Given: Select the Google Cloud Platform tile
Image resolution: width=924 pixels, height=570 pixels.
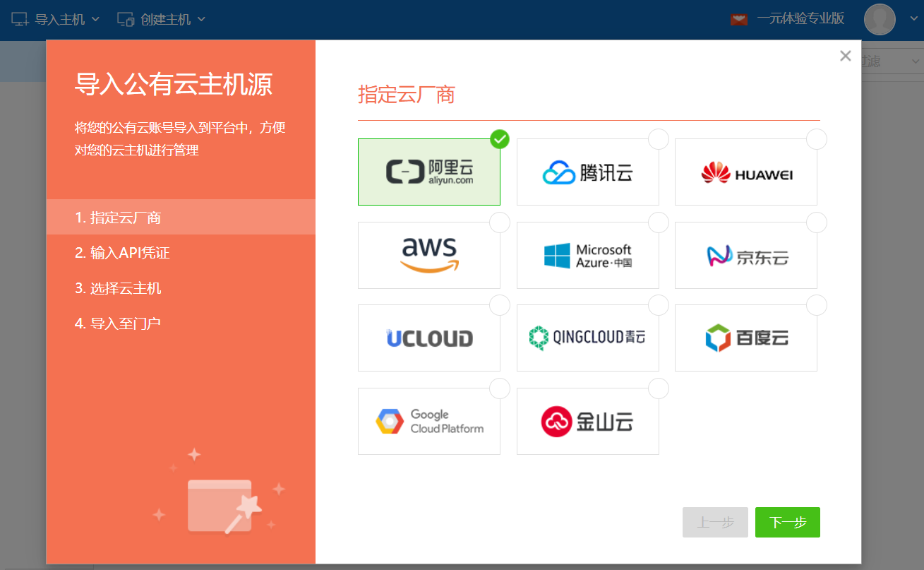Looking at the screenshot, I should (x=428, y=421).
